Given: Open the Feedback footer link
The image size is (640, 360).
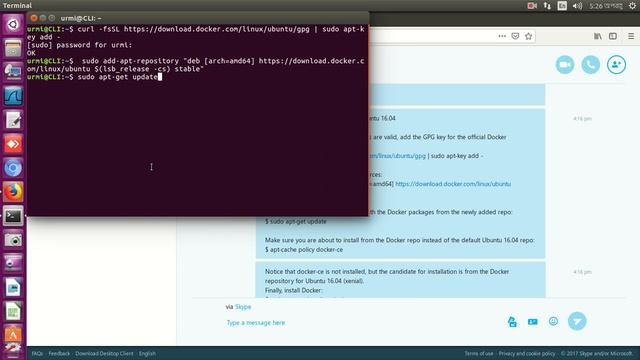Looking at the screenshot, I should (59, 353).
